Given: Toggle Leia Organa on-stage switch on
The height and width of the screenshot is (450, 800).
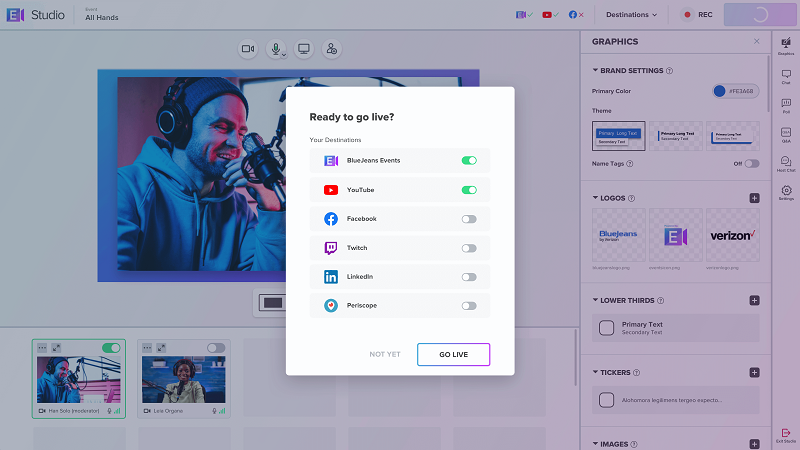Looking at the screenshot, I should point(216,348).
